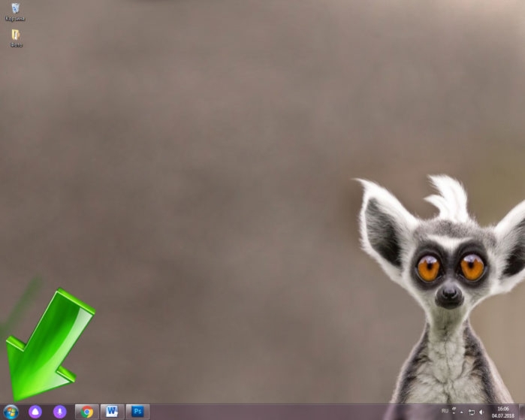Screen dimensions: 525x420
Task: Select the Фото folder icon on desktop
Action: [16, 35]
